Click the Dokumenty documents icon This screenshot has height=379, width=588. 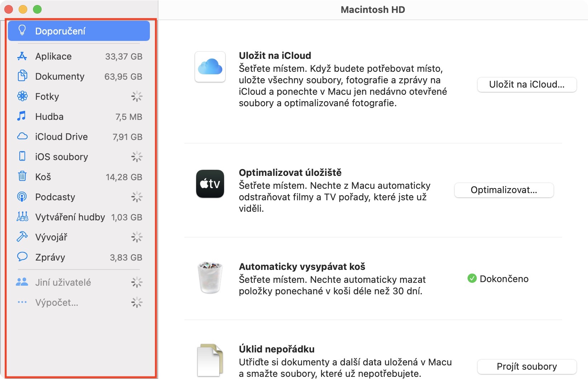pyautogui.click(x=22, y=76)
